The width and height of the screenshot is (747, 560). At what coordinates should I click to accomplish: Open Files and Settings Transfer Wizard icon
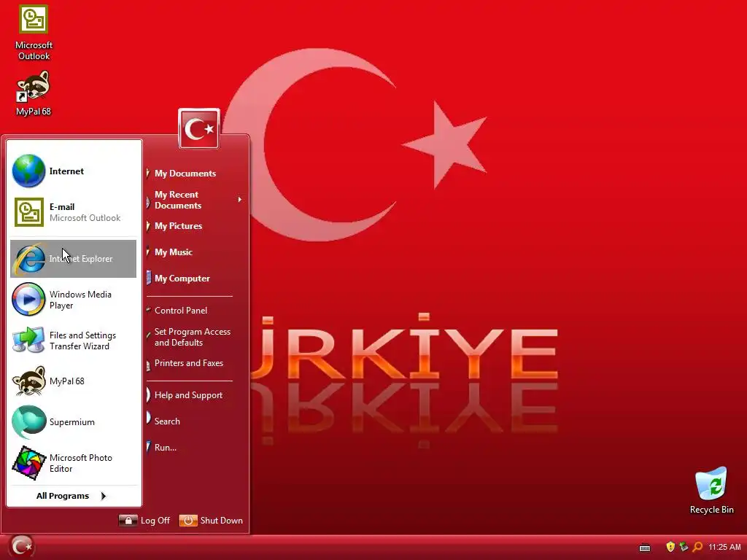(28, 340)
